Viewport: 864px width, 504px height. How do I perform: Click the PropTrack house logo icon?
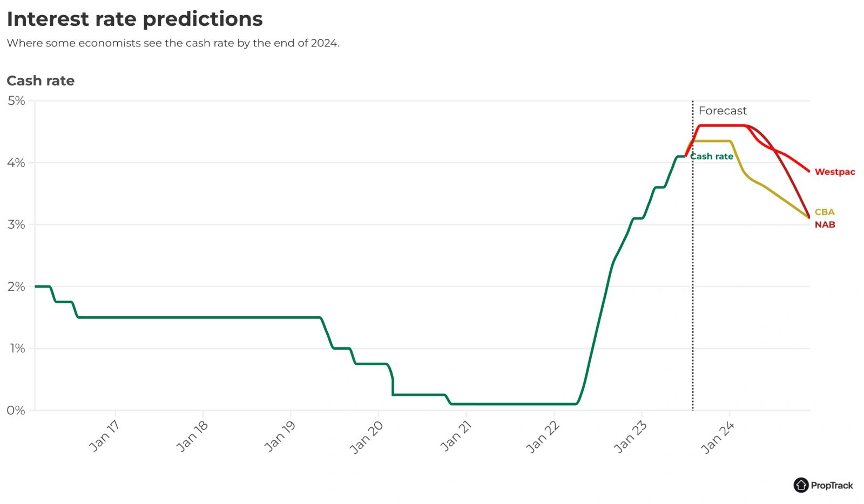801,485
